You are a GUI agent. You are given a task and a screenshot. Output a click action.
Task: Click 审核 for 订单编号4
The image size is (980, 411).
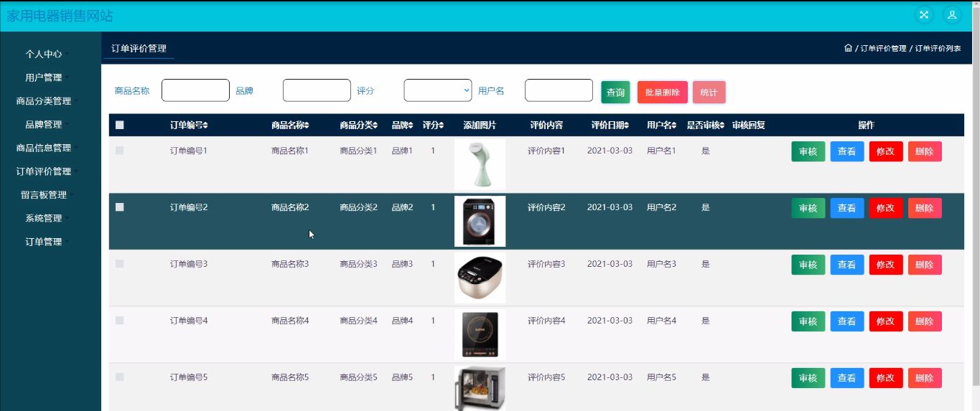click(x=808, y=321)
